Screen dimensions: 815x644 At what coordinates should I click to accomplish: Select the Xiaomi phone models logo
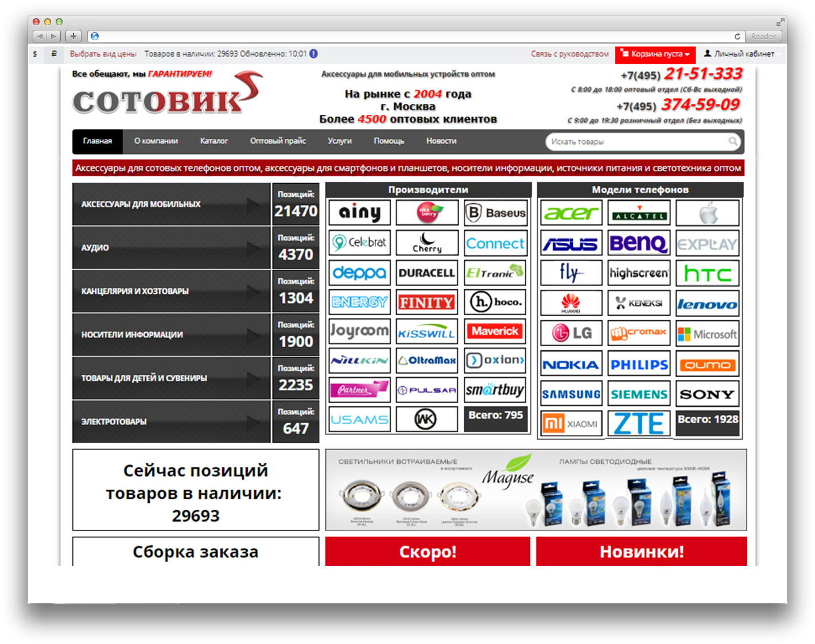pyautogui.click(x=572, y=424)
